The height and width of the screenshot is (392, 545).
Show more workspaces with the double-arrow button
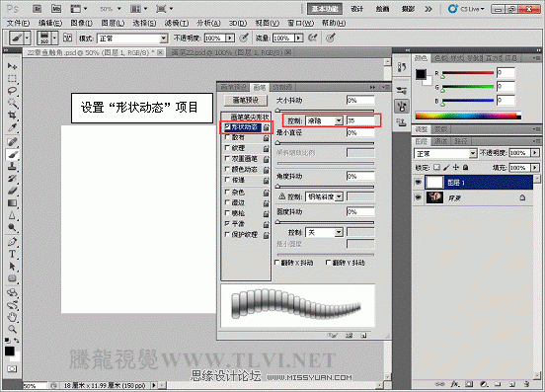click(x=428, y=9)
